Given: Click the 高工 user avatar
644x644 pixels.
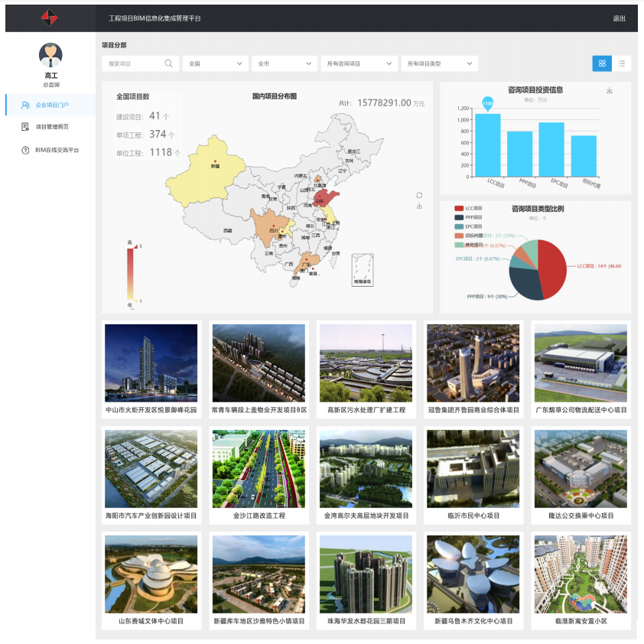Looking at the screenshot, I should click(50, 54).
